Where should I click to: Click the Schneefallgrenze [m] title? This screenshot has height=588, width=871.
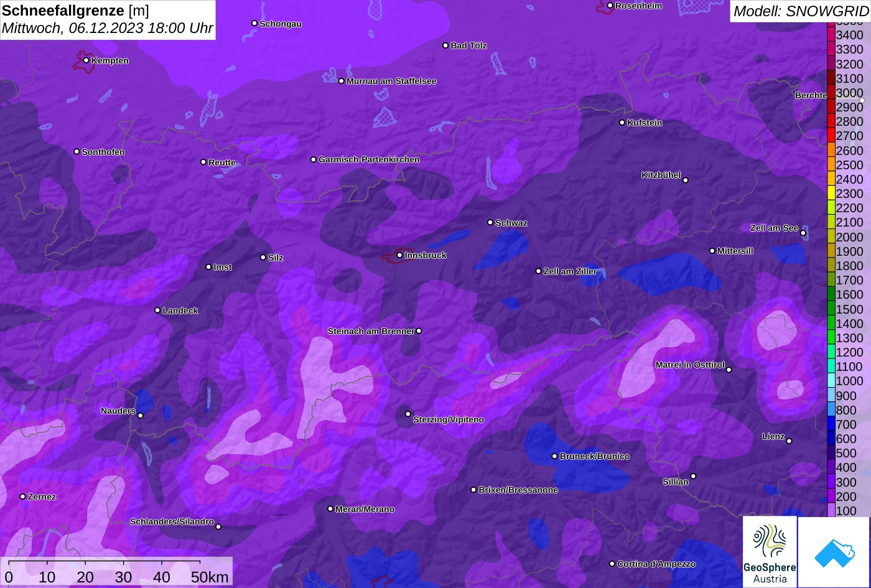(76, 11)
